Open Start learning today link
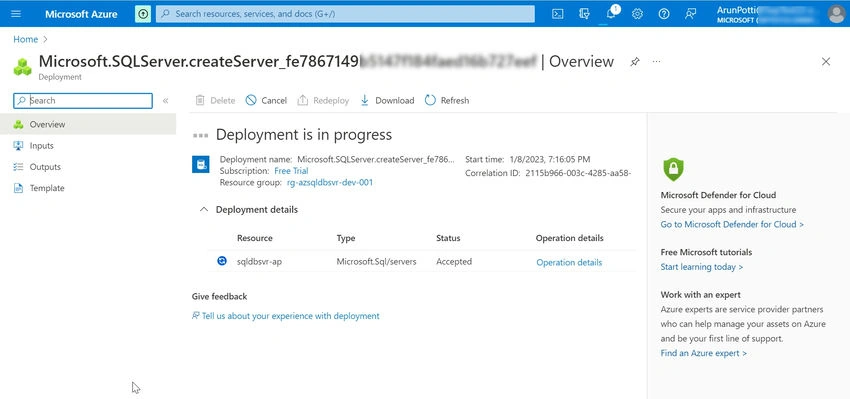 point(701,267)
